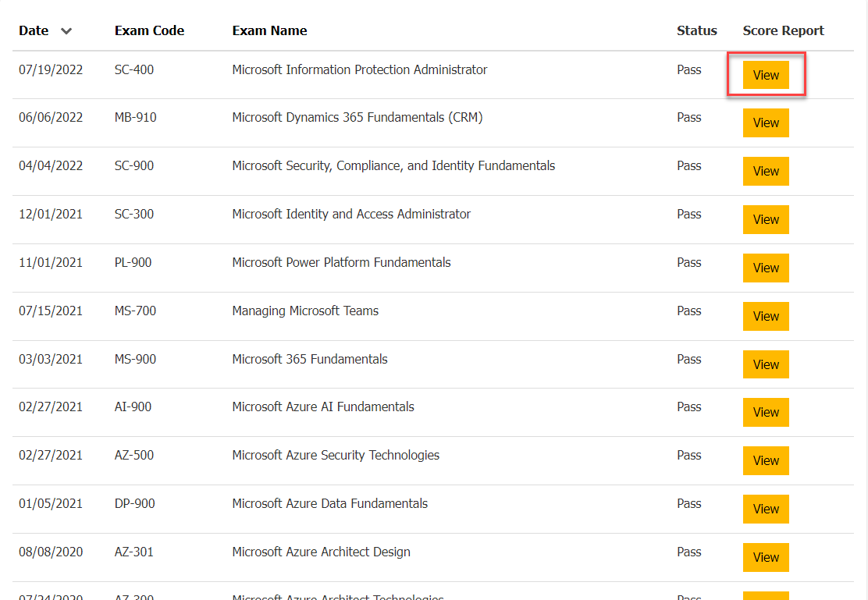Screen dimensions: 868x600
Task: View the DP-900 score report
Action: pyautogui.click(x=766, y=509)
